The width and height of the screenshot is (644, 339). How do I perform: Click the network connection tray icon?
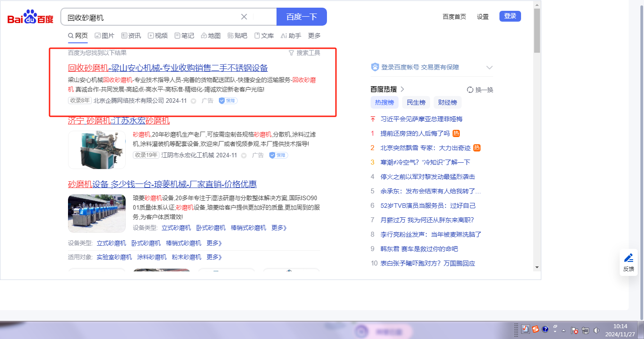585,330
